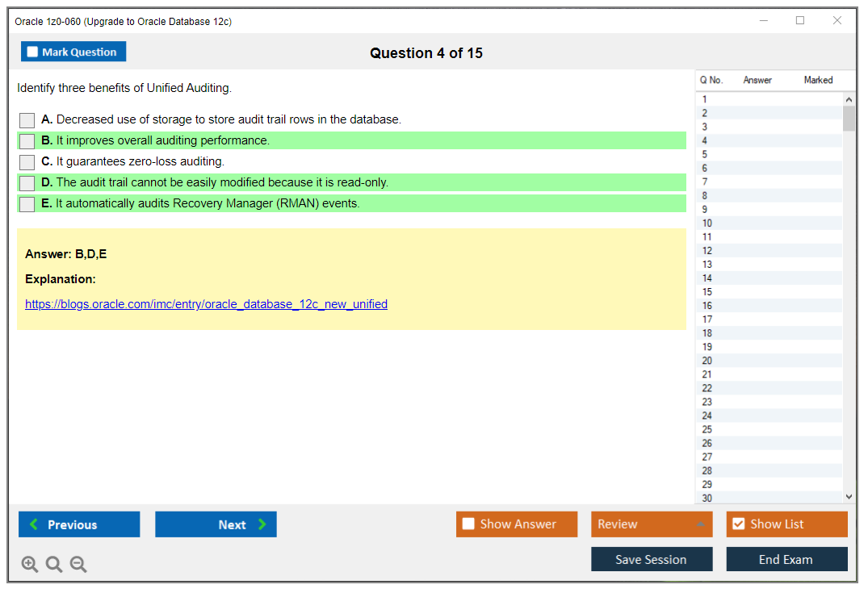Check answer option C about zero-loss auditing
Viewport: 868px width, 593px height.
27,161
